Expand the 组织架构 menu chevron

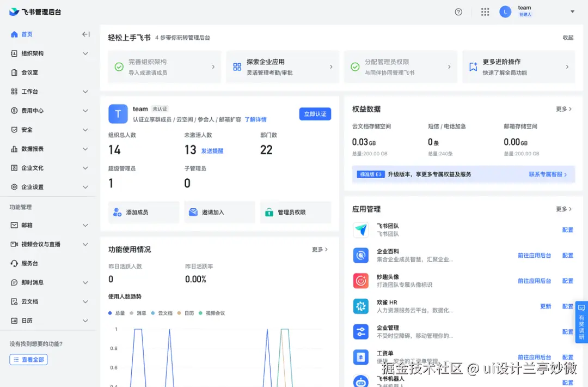85,53
